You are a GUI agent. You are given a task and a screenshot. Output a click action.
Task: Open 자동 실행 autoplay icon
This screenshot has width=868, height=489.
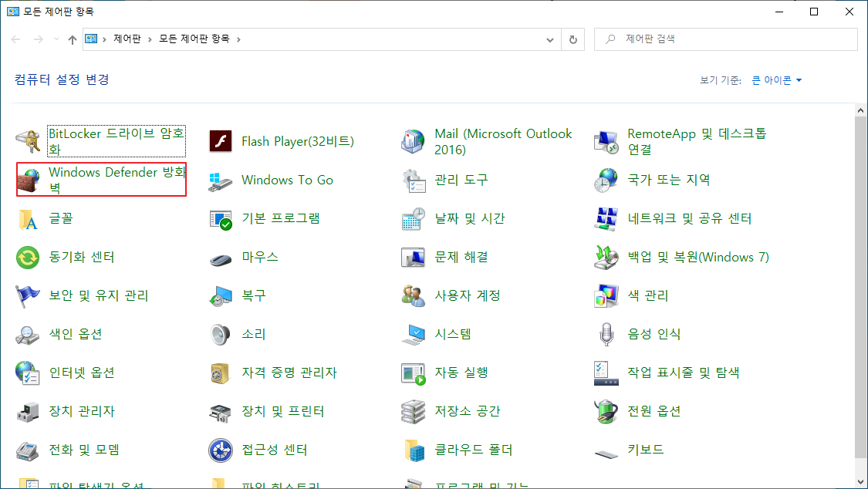pyautogui.click(x=413, y=373)
